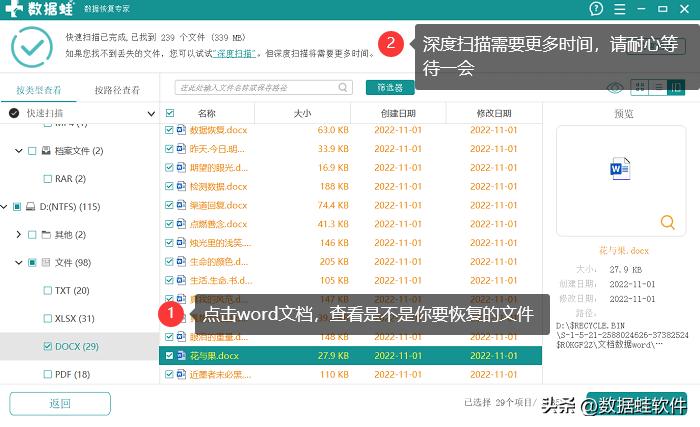700x427 pixels.
Task: Check the 其他 (2) checkbox
Action: click(32, 234)
